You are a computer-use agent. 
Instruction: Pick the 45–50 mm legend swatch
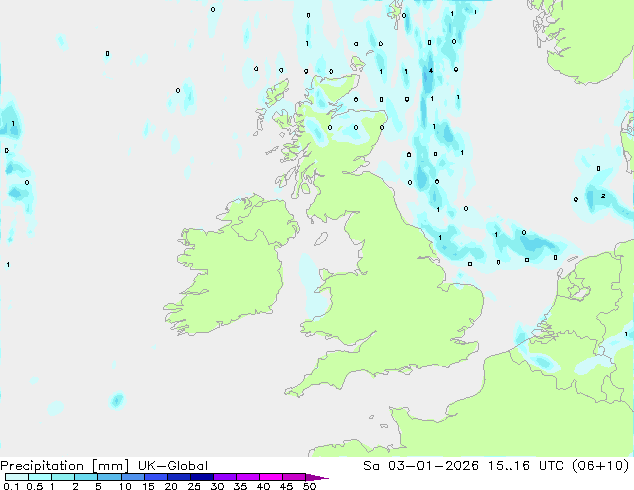coord(294,477)
